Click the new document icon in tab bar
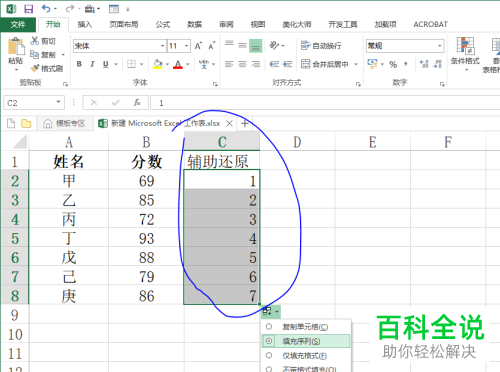This screenshot has width=500, height=372. [11, 124]
